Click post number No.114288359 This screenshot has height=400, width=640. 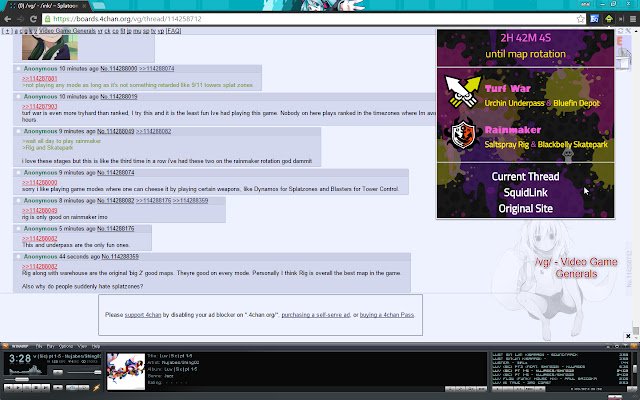(120, 257)
